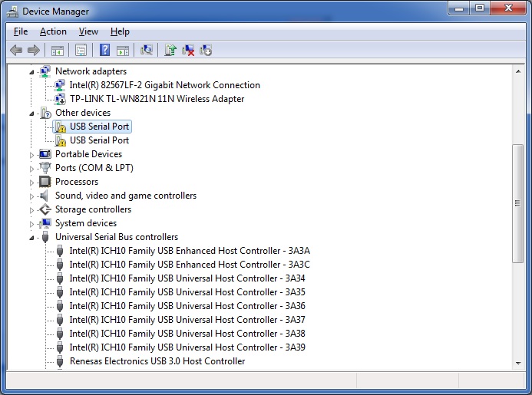Select Renesas Electronics USB 3.0 Host Controller
Screen dimensions: 532x395
(x=157, y=361)
